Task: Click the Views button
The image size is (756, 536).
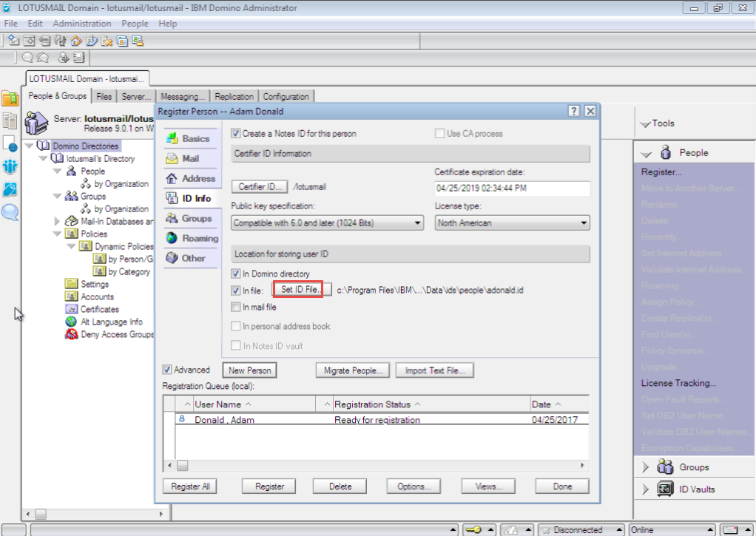Action: pyautogui.click(x=488, y=486)
